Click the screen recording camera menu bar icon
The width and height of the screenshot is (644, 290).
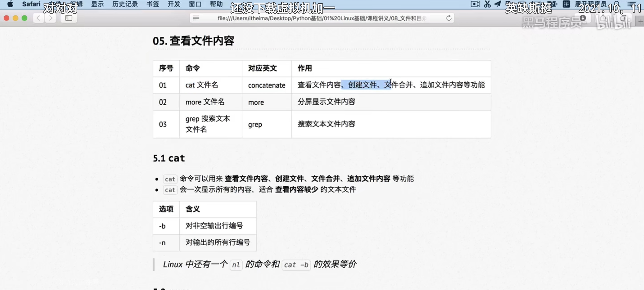[x=475, y=4]
